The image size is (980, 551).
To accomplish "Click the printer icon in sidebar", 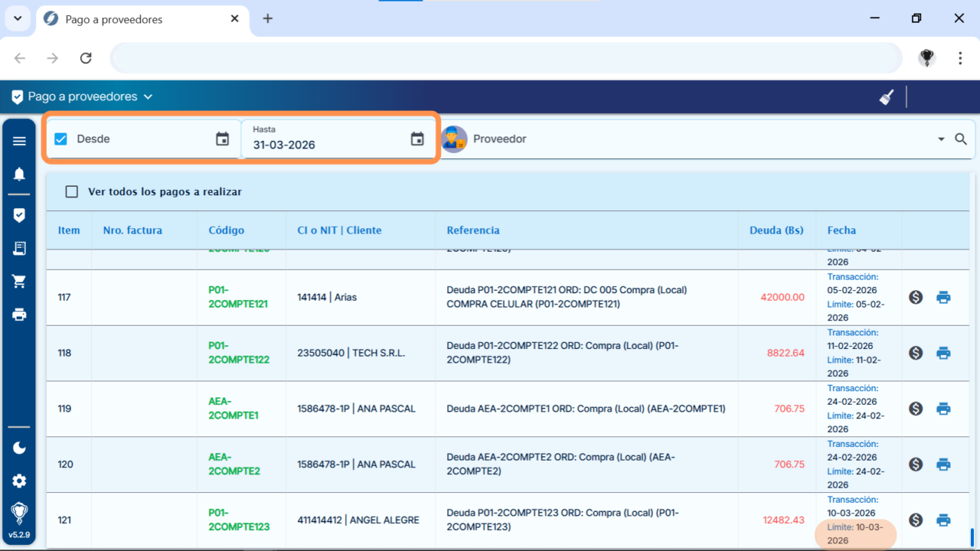I will click(20, 314).
